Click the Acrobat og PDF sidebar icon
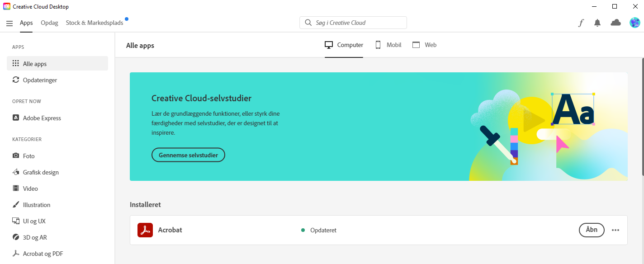 click(x=16, y=254)
